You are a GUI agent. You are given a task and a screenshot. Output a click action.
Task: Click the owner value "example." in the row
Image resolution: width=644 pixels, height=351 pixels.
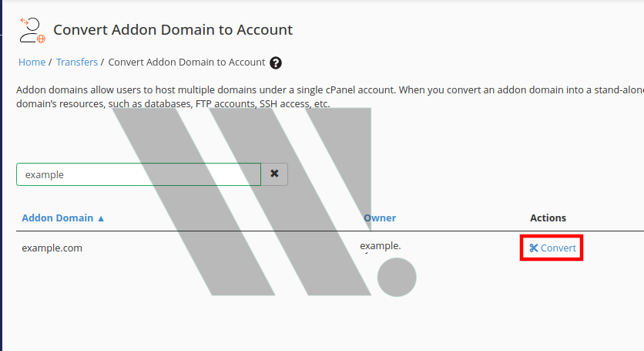tap(381, 245)
